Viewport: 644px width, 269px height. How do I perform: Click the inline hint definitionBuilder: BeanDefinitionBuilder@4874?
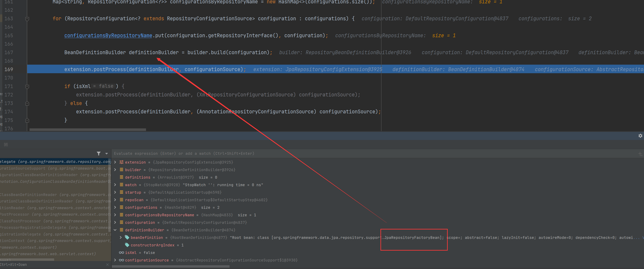pyautogui.click(x=458, y=69)
